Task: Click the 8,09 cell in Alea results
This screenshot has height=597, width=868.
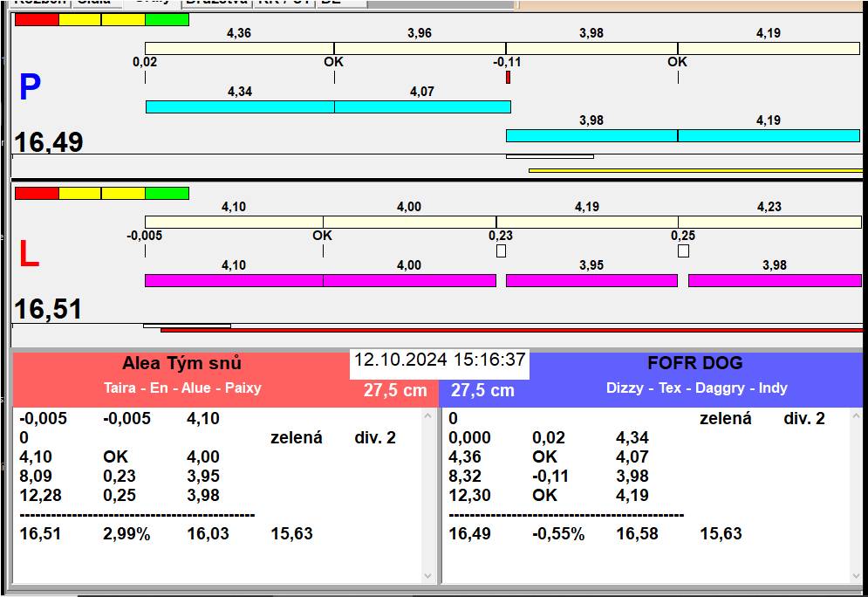Action: point(36,477)
